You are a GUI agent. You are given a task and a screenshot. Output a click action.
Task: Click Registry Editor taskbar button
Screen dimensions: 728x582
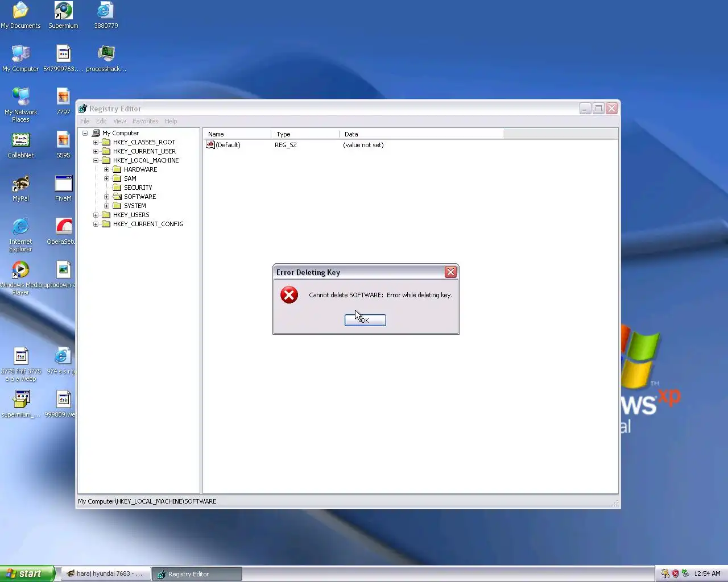point(197,574)
